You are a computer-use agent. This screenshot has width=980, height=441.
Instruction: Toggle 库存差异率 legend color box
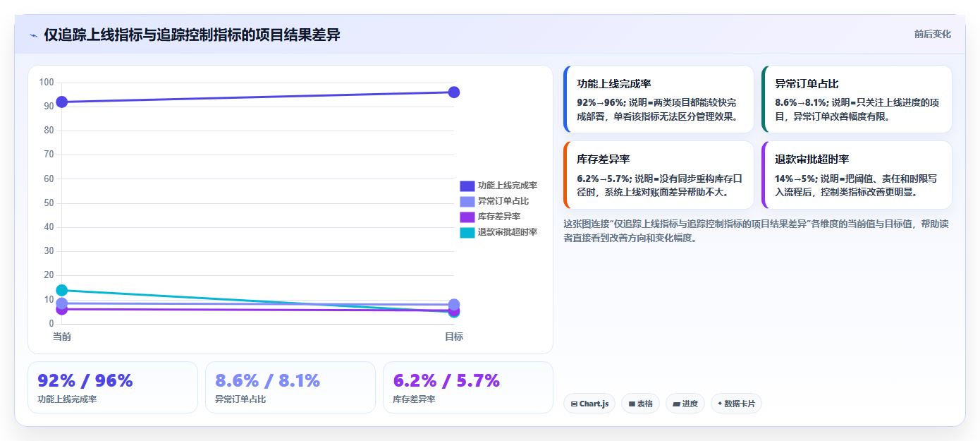point(467,217)
